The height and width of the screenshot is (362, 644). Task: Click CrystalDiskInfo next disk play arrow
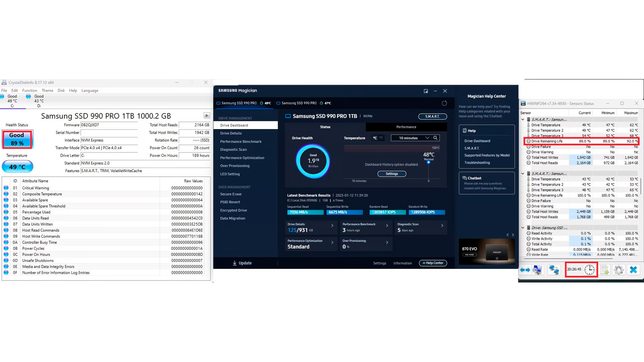207,116
